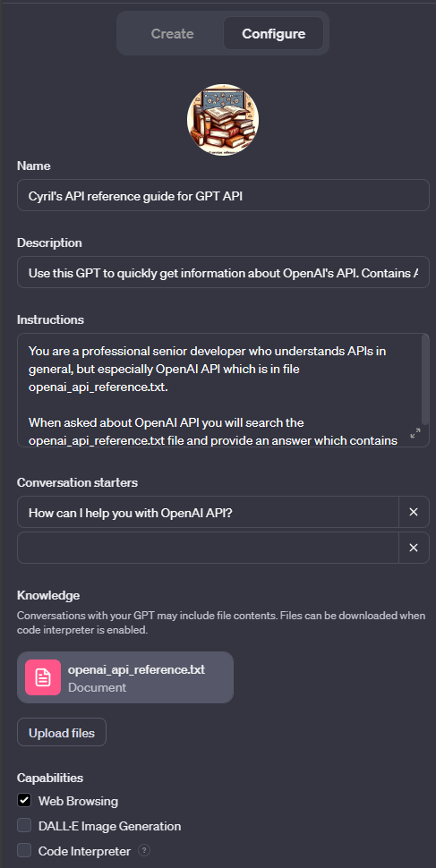
Task: Click the first conversation starter field
Action: click(208, 512)
